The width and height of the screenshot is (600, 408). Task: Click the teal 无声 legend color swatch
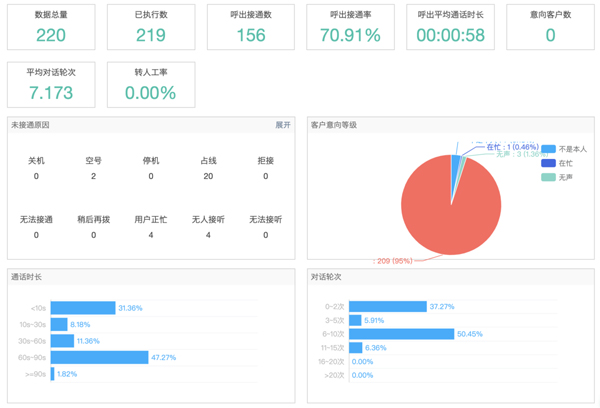(x=548, y=177)
